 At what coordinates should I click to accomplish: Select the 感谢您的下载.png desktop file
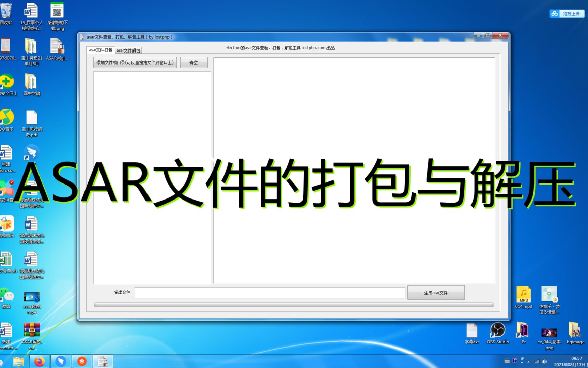point(58,16)
